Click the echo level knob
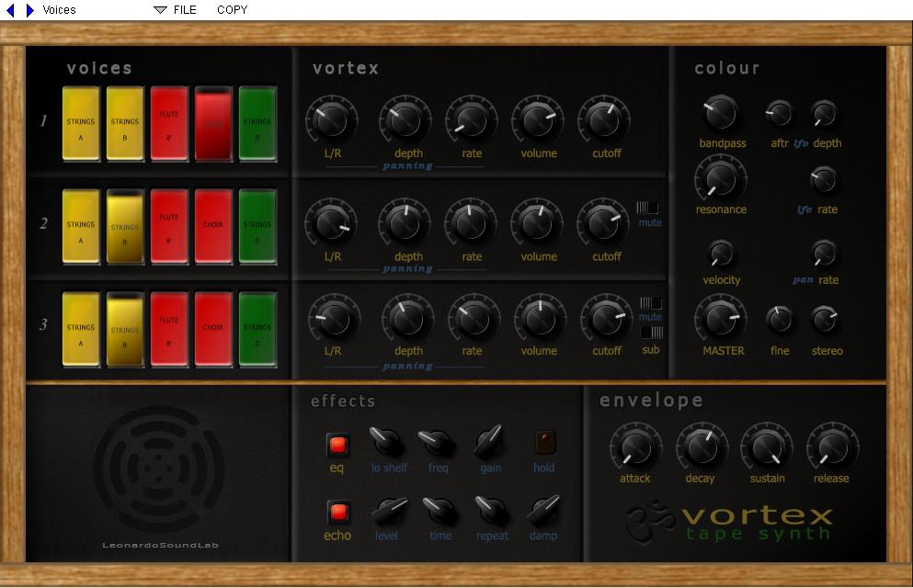The height and width of the screenshot is (588, 913). coord(389,511)
